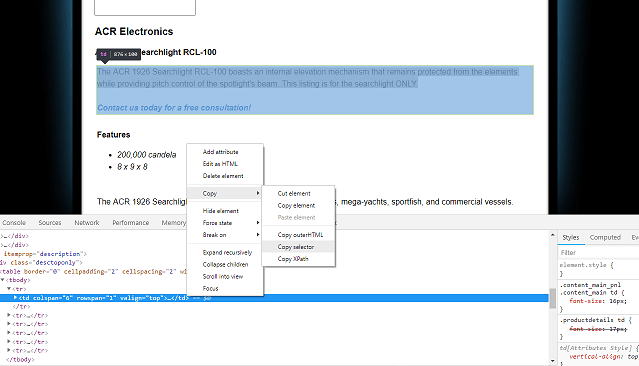Viewport: 639px width, 366px height.
Task: Click the '.content_main td {' selector
Action: 592,293
